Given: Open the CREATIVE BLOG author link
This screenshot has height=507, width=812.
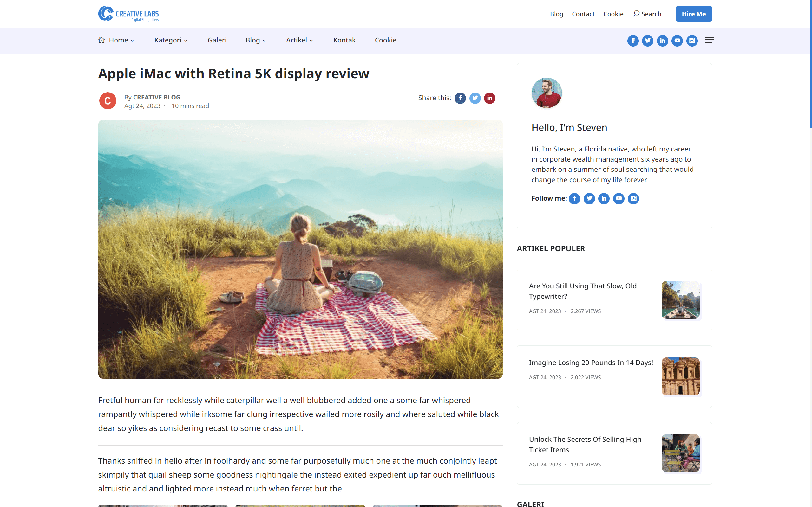Looking at the screenshot, I should click(157, 97).
